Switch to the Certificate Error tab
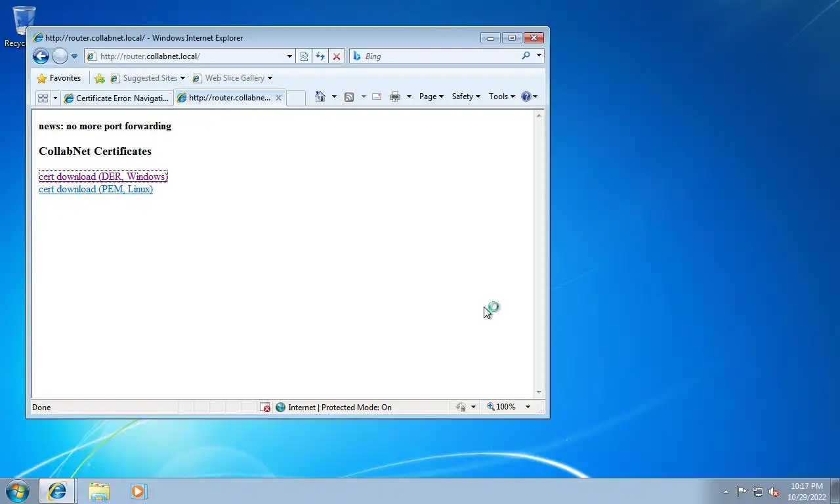840x504 pixels. [x=117, y=98]
